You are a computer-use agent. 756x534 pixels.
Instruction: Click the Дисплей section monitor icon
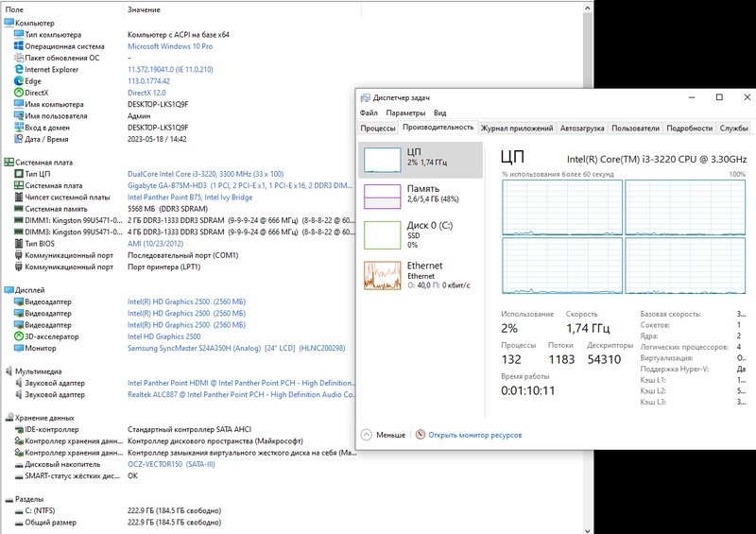(9, 290)
